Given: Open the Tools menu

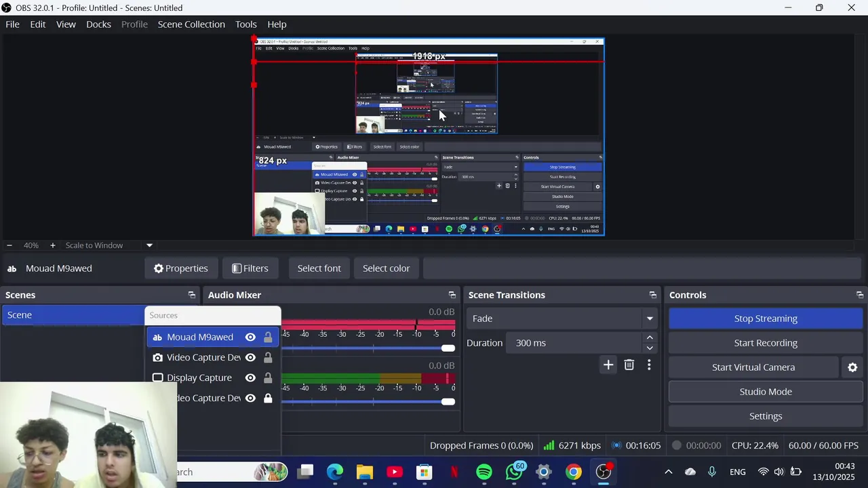Looking at the screenshot, I should pyautogui.click(x=246, y=24).
